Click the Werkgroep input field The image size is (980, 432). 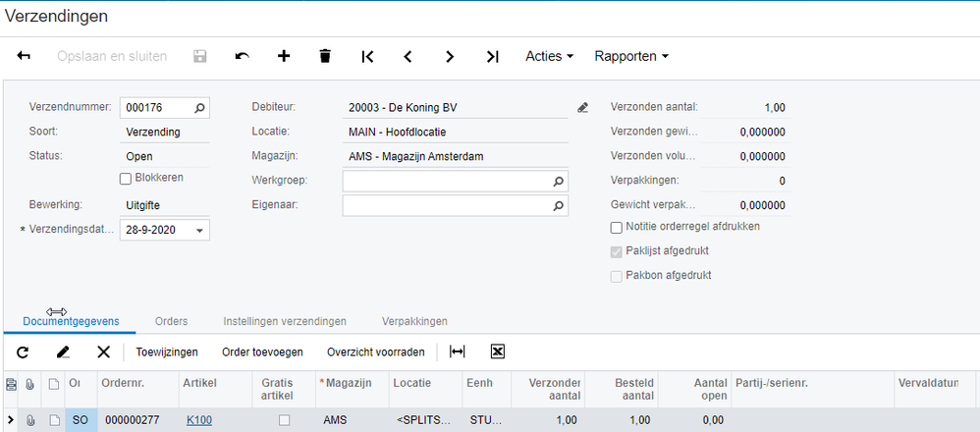click(447, 182)
